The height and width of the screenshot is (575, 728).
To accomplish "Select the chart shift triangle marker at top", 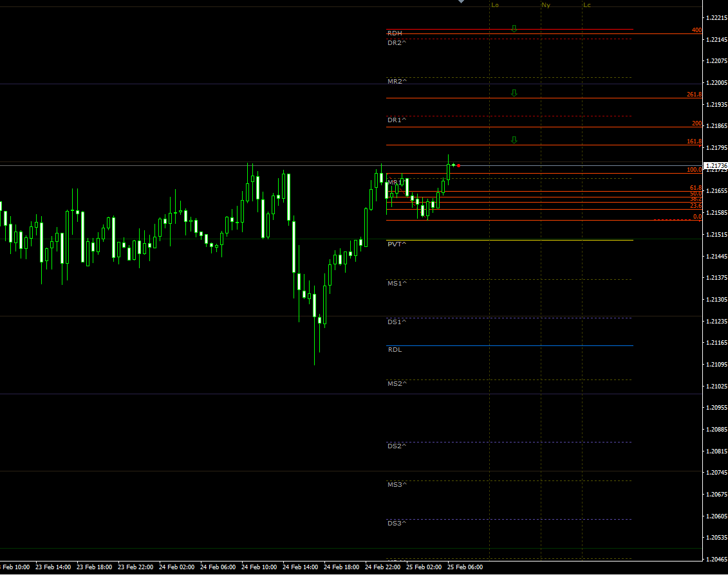I will [461, 1].
